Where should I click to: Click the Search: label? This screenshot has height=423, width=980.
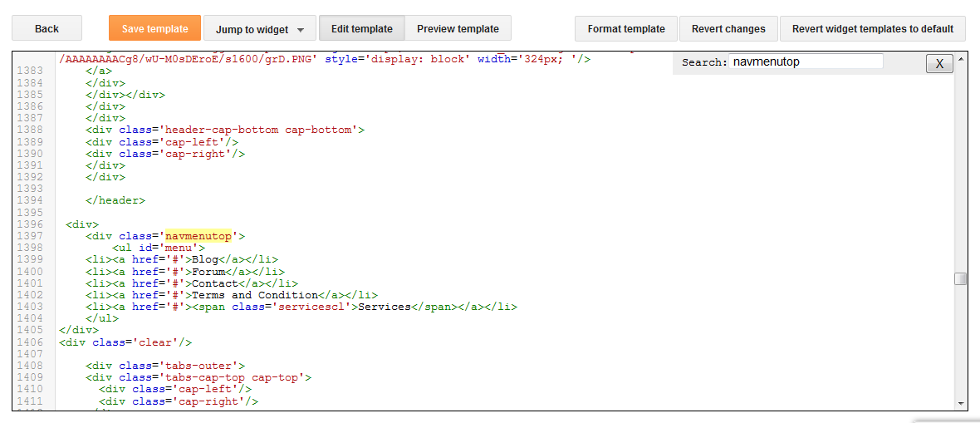(703, 62)
